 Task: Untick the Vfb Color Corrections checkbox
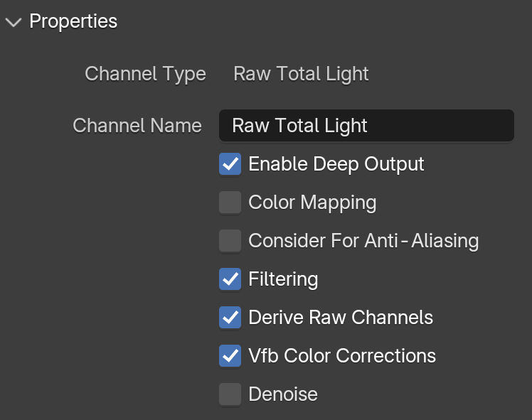pos(230,355)
